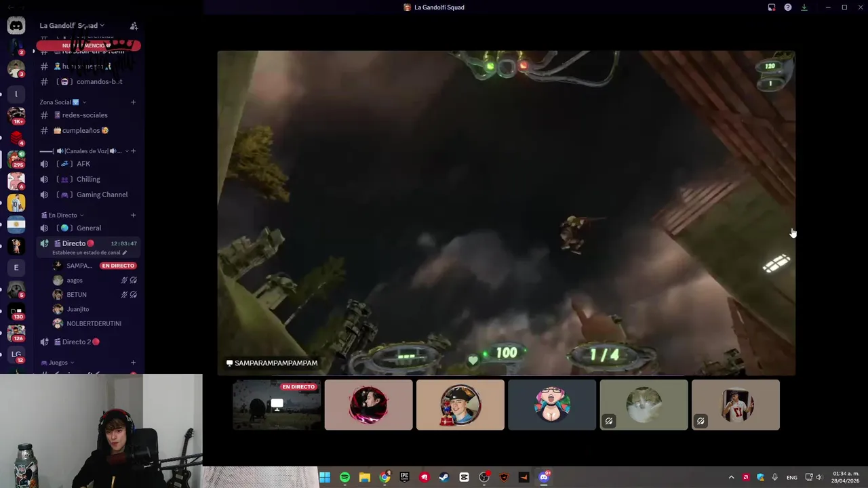
Task: Open OBS Studio from the taskbar
Action: point(484,477)
